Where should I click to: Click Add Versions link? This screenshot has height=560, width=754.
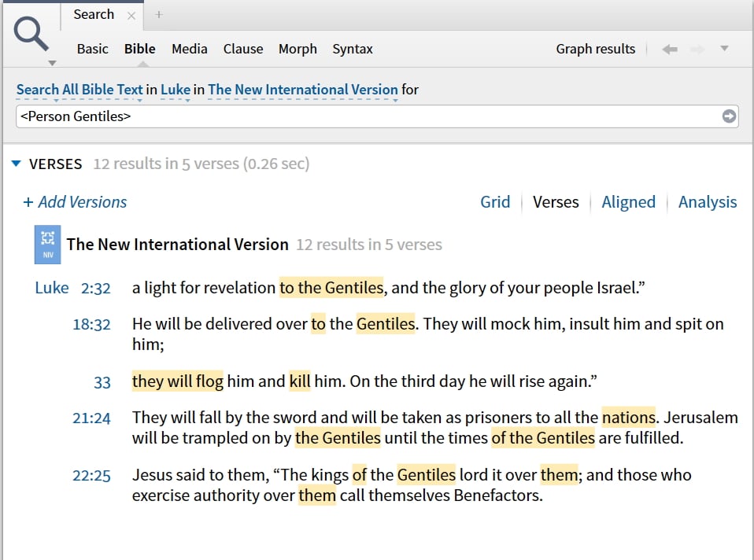[x=75, y=202]
